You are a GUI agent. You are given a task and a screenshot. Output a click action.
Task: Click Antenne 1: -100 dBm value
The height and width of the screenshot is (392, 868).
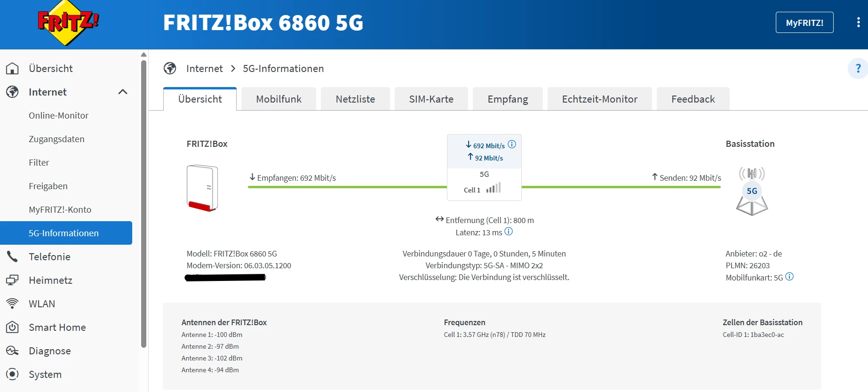point(212,335)
